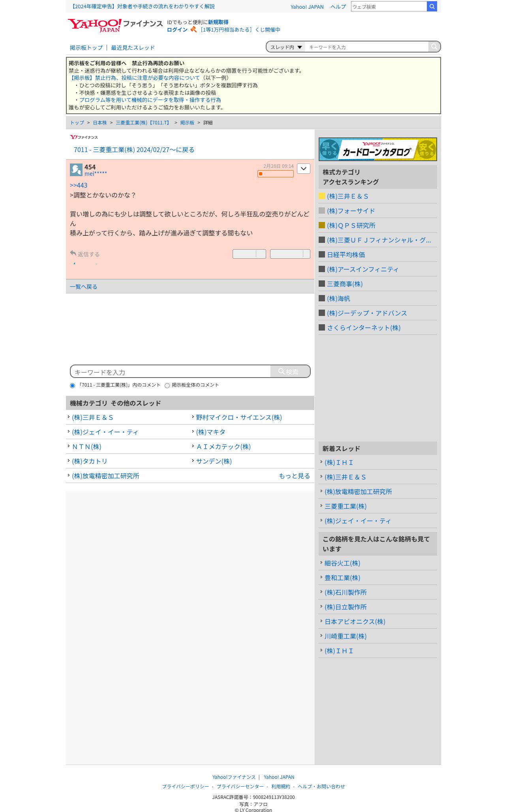Click ヘルプ link in top bar
The width and height of the screenshot is (507, 812).
[x=338, y=7]
